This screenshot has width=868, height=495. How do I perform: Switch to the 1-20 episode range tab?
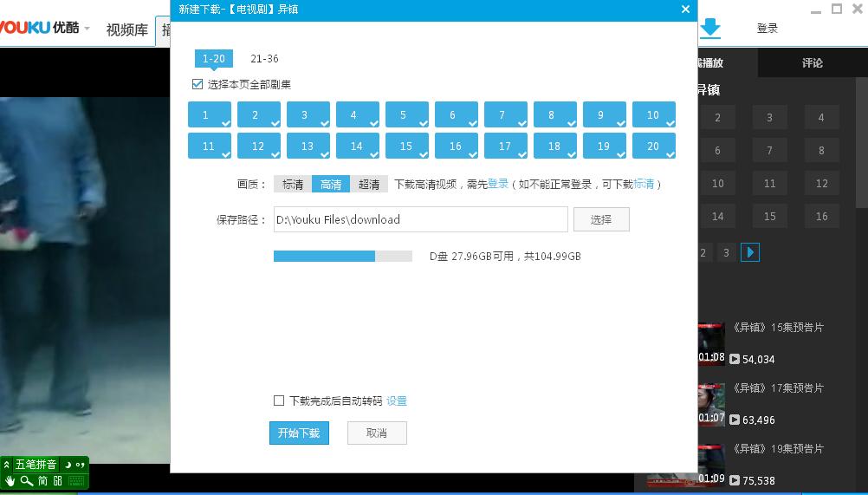[214, 59]
